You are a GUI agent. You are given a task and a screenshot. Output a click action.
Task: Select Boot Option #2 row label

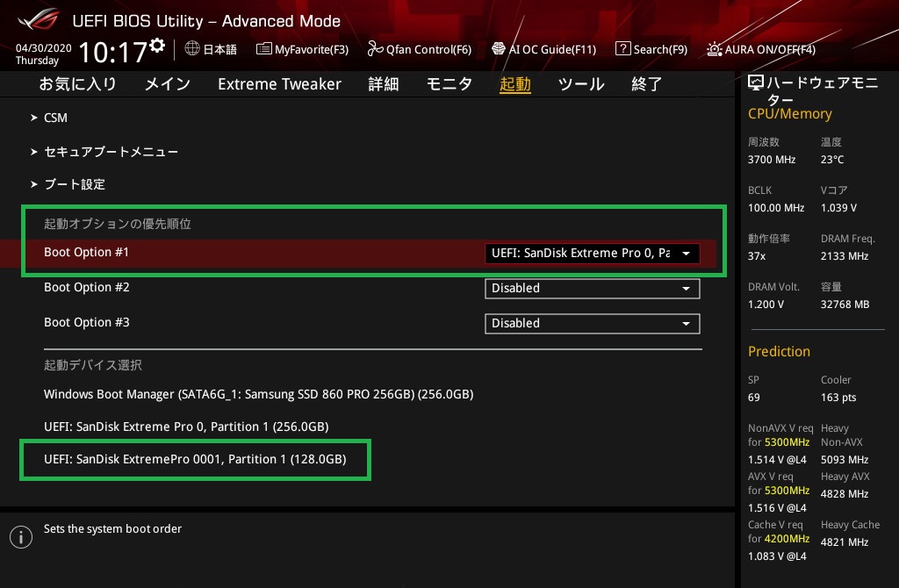pos(87,287)
